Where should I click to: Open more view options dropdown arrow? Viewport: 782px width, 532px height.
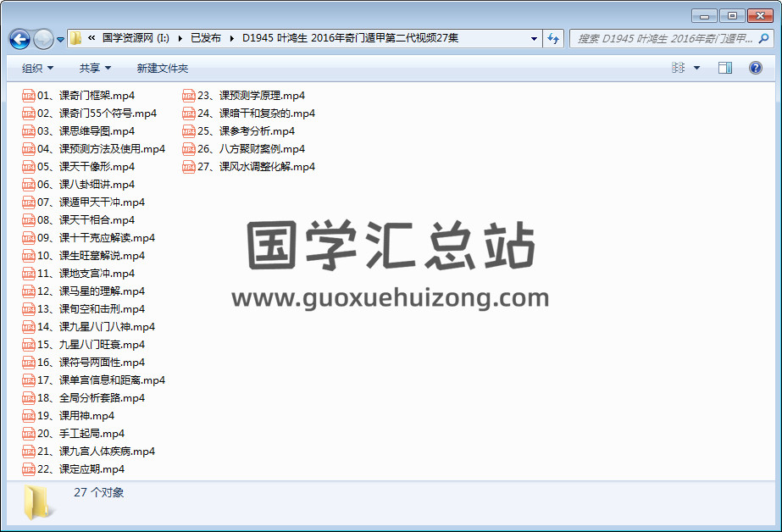[x=696, y=68]
